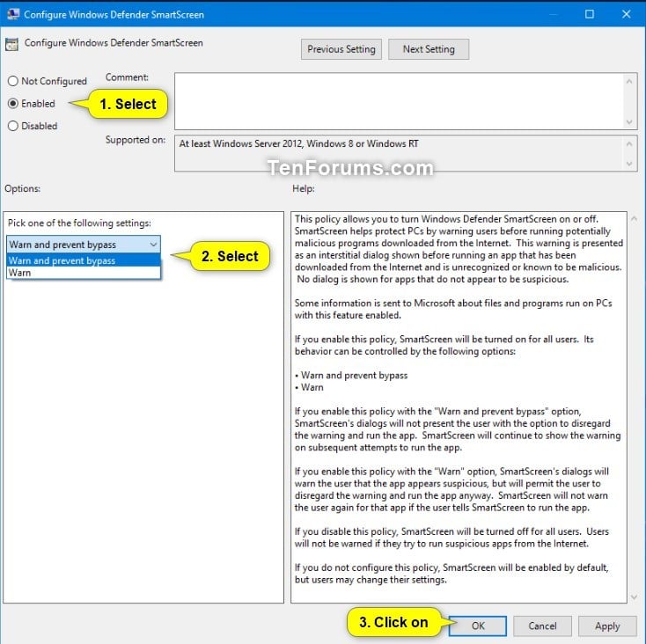Select the Disabled radio button
The width and height of the screenshot is (646, 644).
point(13,126)
